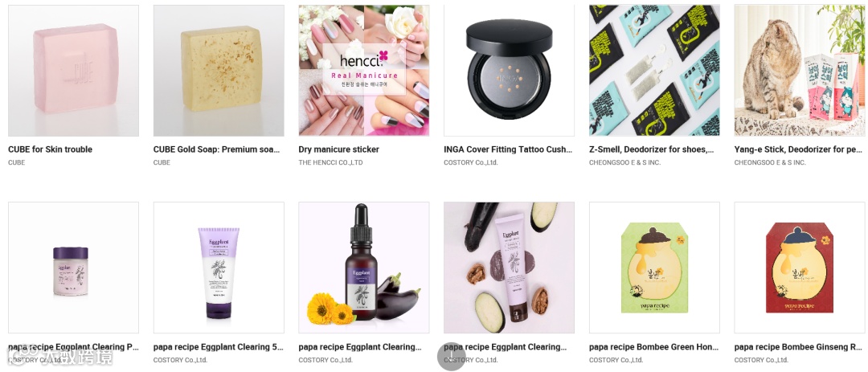Click the gray circular button at bottom
868x372 pixels.
(451, 356)
